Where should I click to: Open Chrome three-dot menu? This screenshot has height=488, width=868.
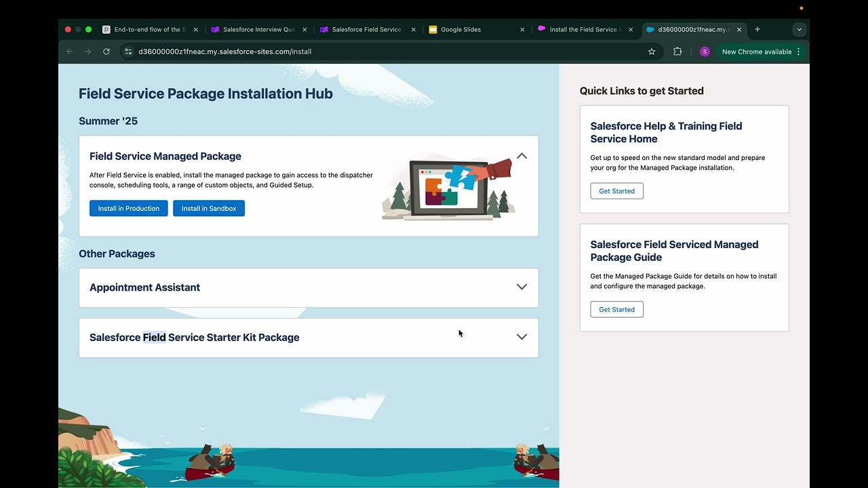798,52
